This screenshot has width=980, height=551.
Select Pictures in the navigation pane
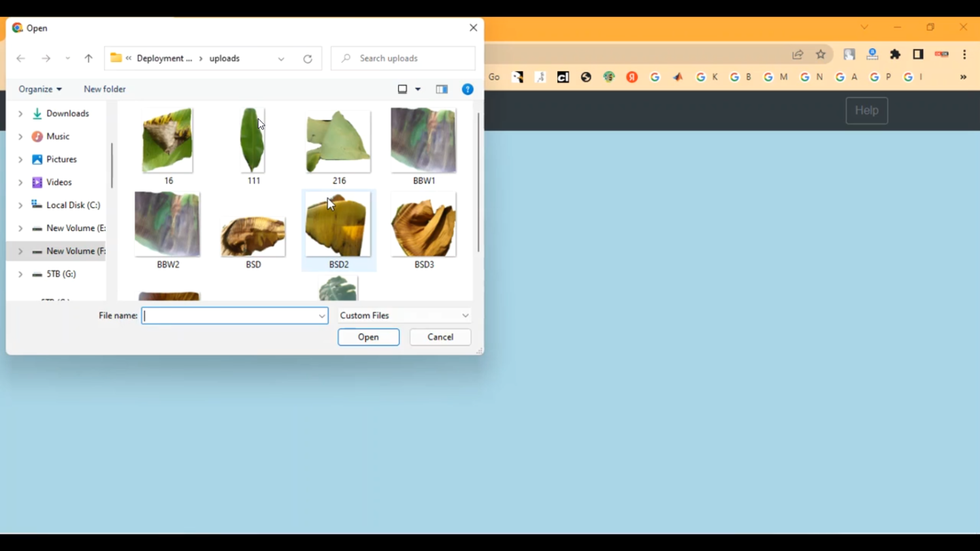click(x=61, y=159)
